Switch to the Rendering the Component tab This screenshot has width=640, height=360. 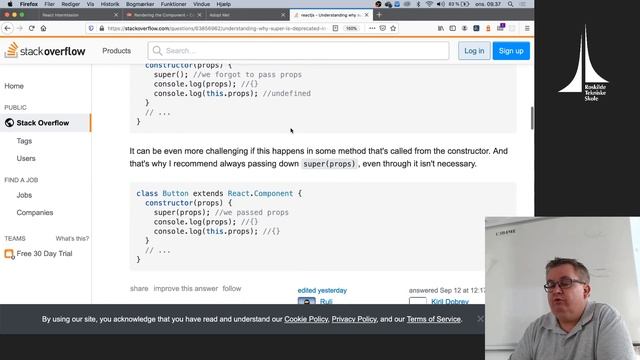(x=163, y=15)
